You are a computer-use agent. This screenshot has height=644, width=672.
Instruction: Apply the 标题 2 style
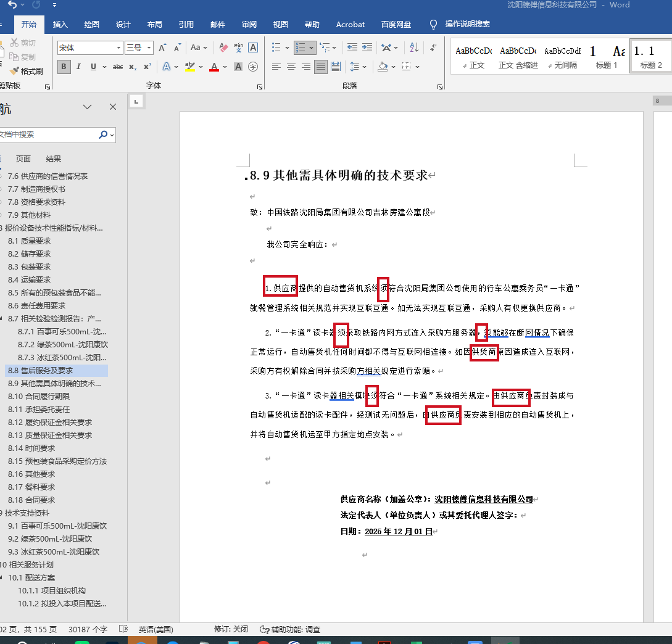(650, 56)
